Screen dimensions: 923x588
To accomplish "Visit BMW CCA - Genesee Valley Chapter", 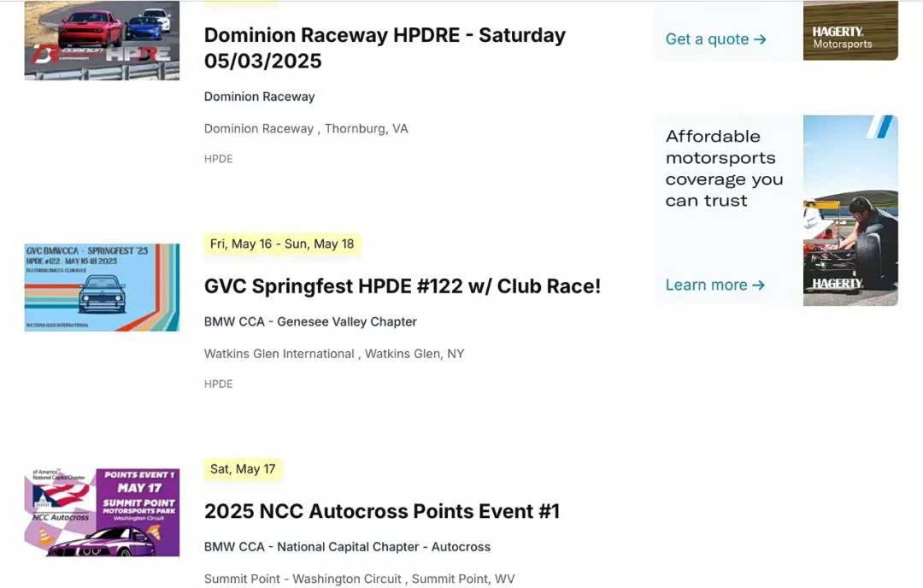I will pyautogui.click(x=310, y=322).
